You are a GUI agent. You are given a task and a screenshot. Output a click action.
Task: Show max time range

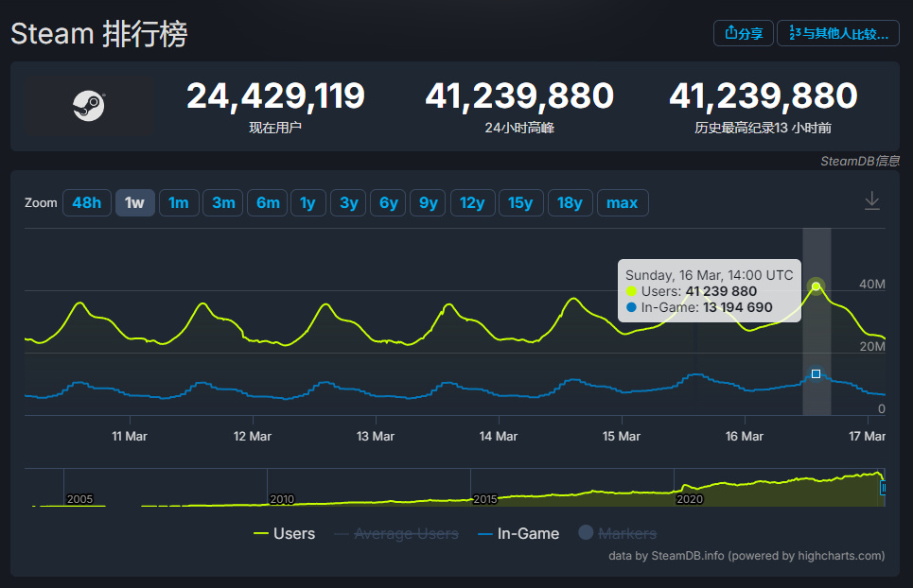623,203
